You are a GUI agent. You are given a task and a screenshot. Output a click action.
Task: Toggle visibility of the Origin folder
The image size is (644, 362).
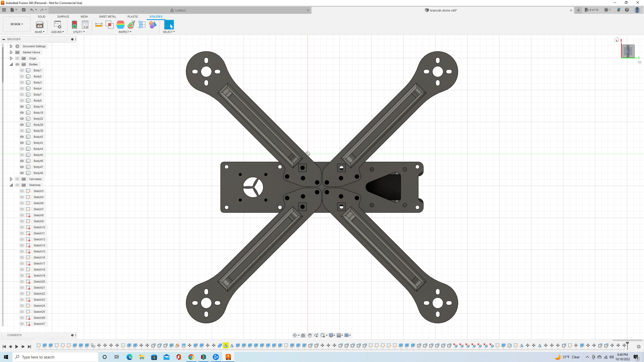point(17,58)
